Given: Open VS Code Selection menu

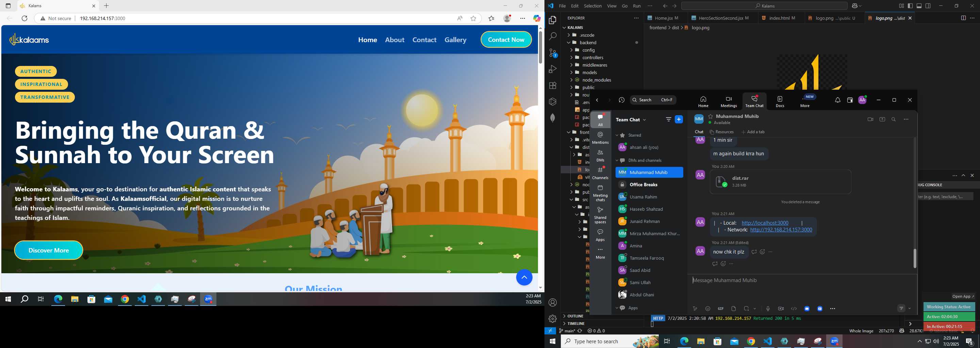Looking at the screenshot, I should click(593, 6).
